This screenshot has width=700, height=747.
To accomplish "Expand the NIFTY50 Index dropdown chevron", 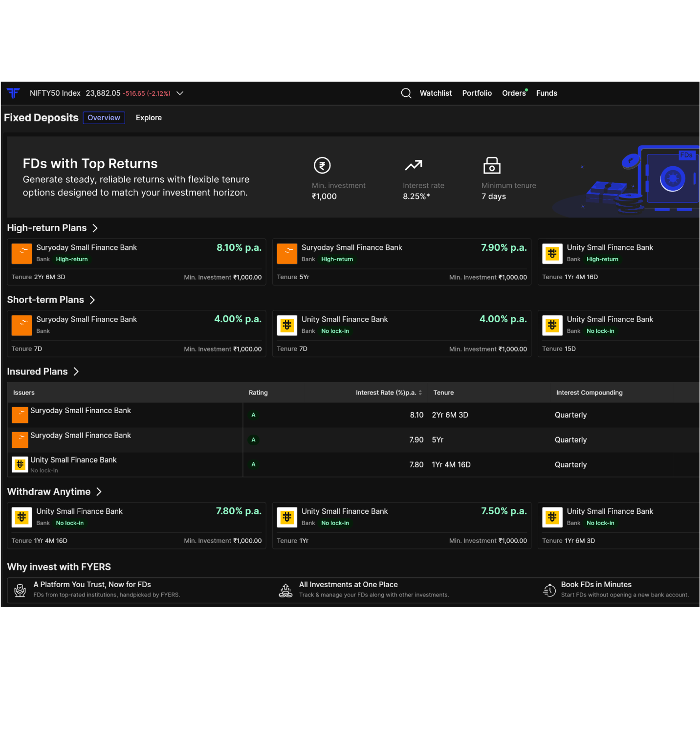I will tap(180, 93).
